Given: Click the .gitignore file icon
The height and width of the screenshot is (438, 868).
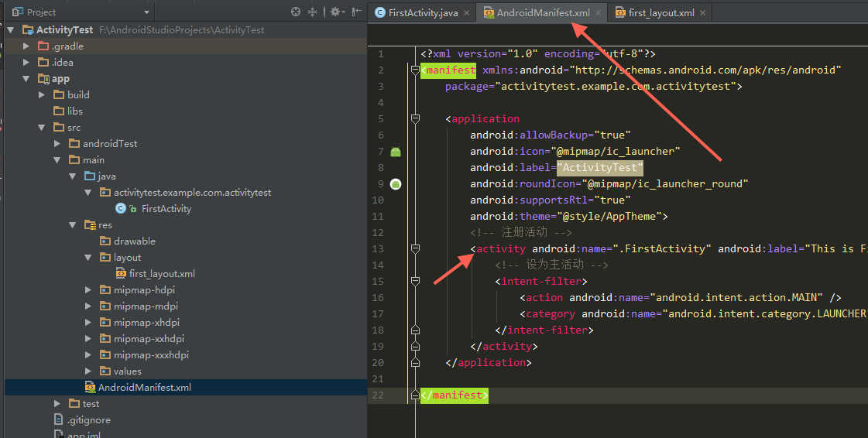Looking at the screenshot, I should (x=58, y=419).
